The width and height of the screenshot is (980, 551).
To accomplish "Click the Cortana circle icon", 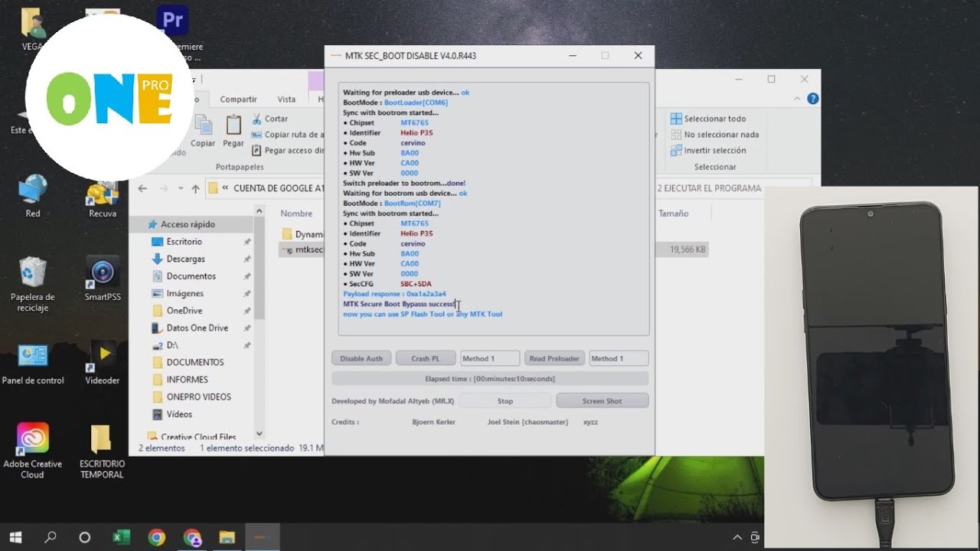I will tap(85, 537).
